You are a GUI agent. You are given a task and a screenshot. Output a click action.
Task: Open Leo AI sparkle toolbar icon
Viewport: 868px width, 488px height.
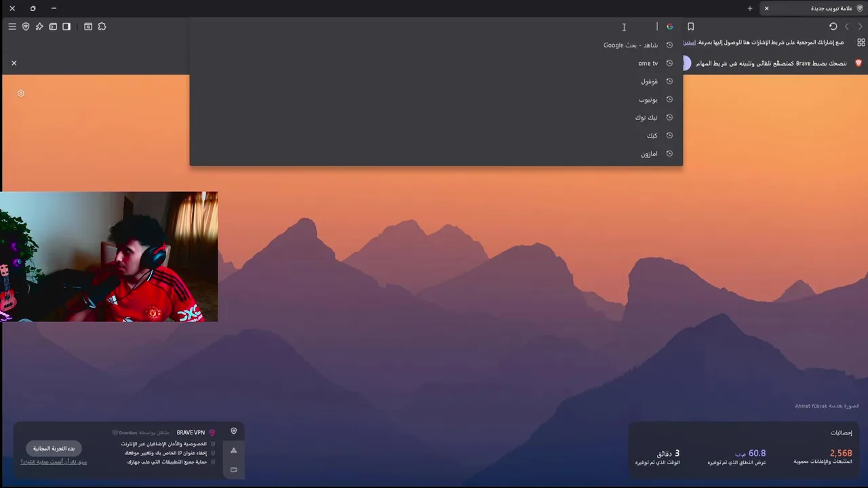pyautogui.click(x=39, y=26)
